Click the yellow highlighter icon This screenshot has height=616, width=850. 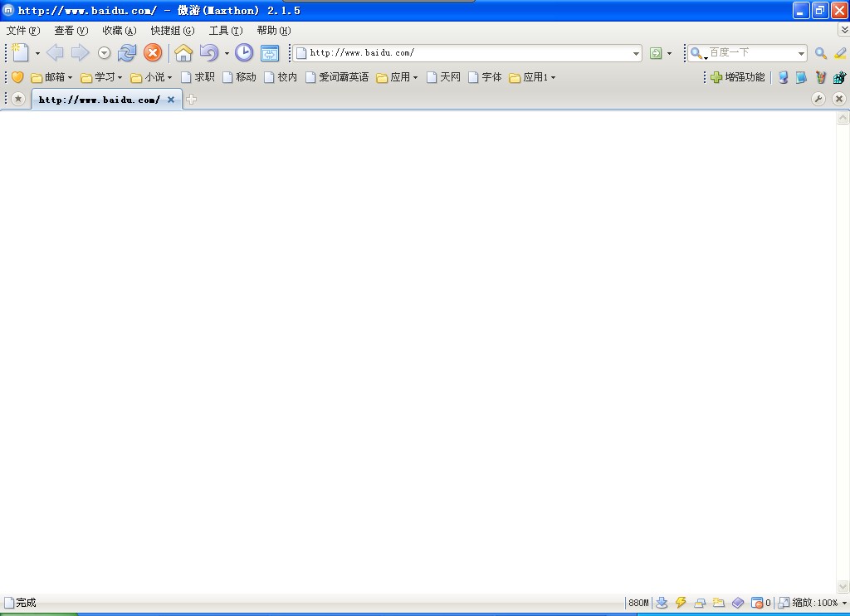(840, 53)
